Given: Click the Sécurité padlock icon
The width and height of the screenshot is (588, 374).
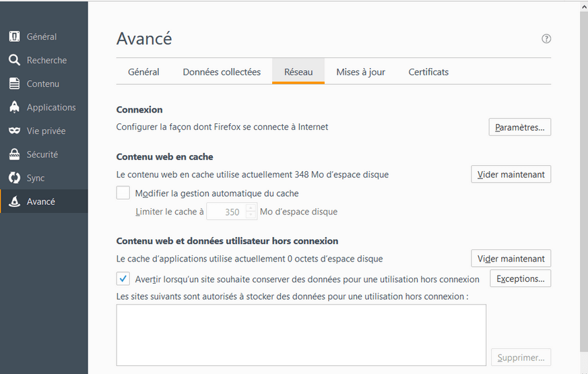Looking at the screenshot, I should pos(14,154).
